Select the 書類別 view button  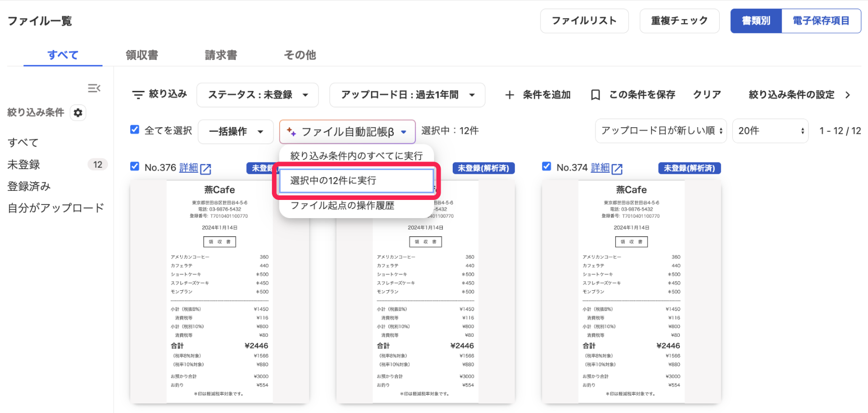[756, 21]
